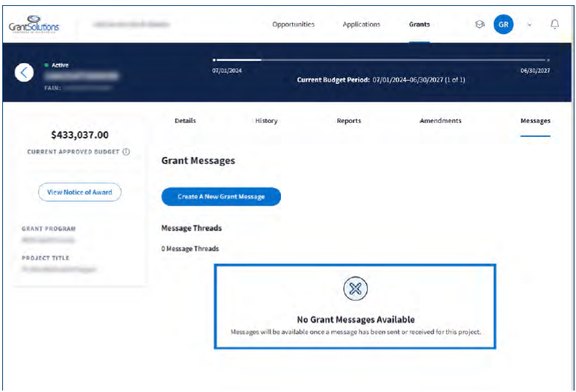Image resolution: width=576 pixels, height=392 pixels.
Task: Select the Grants navigation item
Action: point(419,24)
